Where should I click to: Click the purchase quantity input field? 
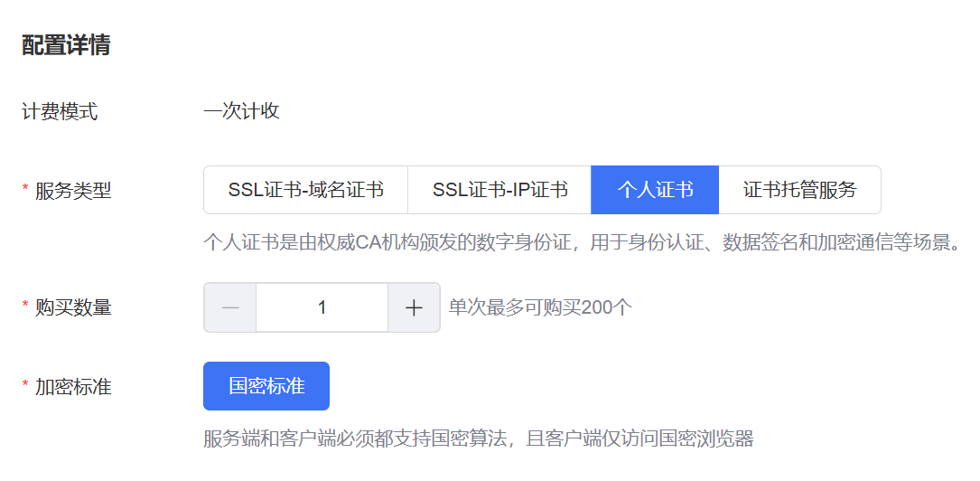pos(322,307)
